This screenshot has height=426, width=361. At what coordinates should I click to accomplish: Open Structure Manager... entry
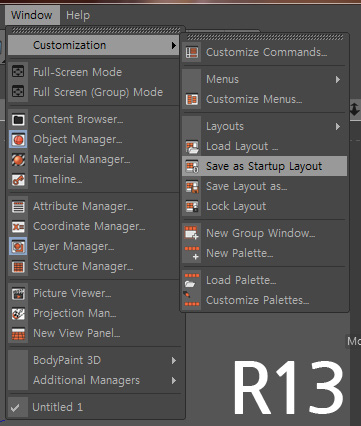94,267
